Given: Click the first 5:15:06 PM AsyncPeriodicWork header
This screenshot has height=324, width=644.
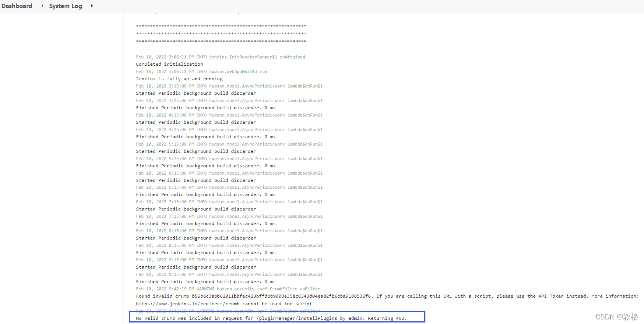Looking at the screenshot, I should [229, 144].
